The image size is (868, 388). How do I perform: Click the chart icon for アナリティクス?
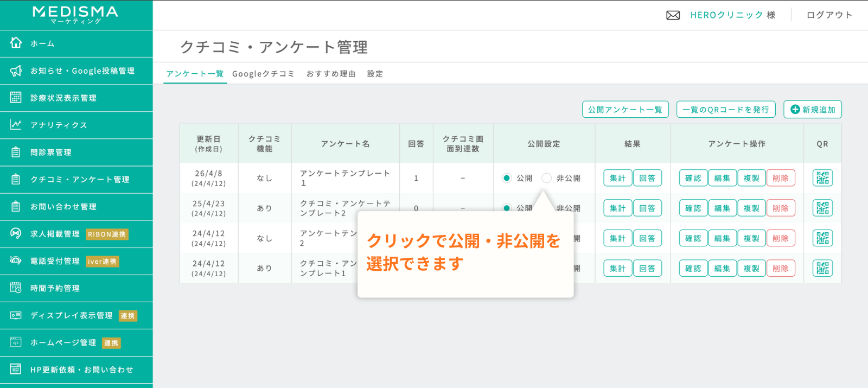tap(16, 125)
